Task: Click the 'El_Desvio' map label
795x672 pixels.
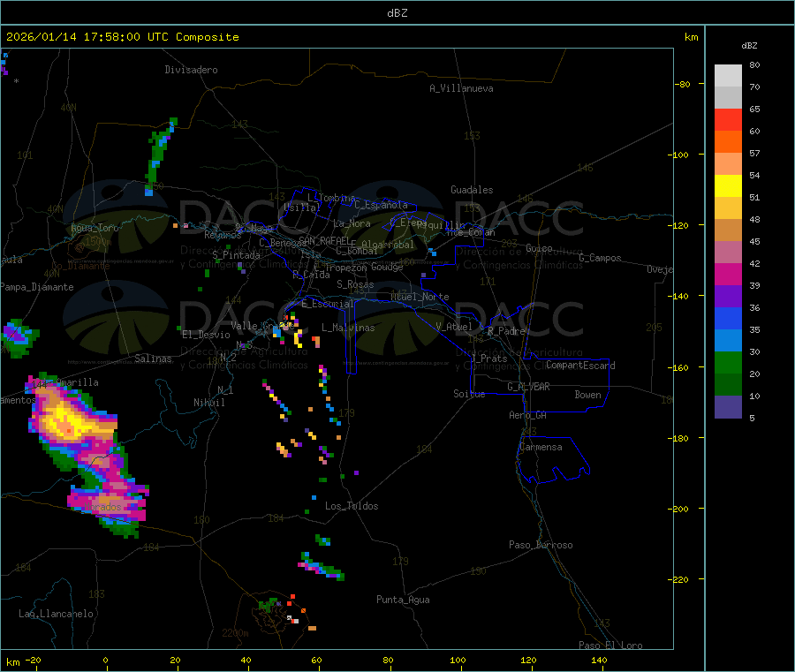Action: [207, 335]
